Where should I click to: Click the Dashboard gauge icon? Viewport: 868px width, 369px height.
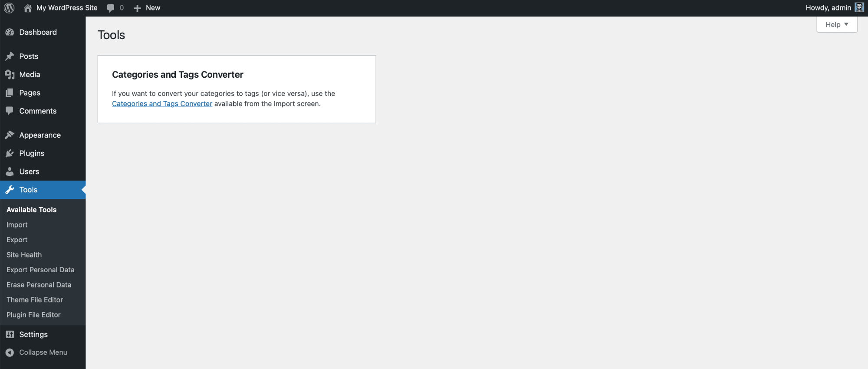point(10,32)
